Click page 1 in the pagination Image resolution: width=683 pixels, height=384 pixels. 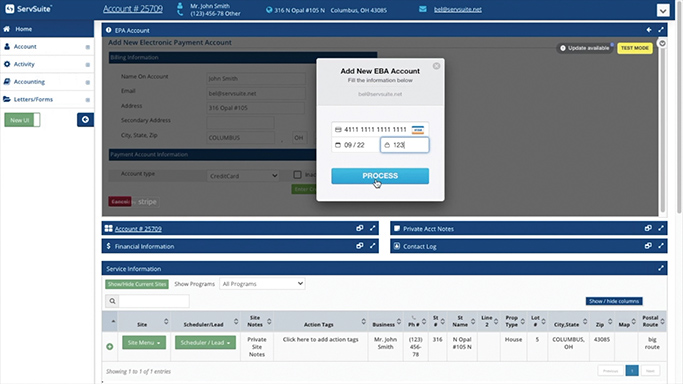click(x=632, y=371)
